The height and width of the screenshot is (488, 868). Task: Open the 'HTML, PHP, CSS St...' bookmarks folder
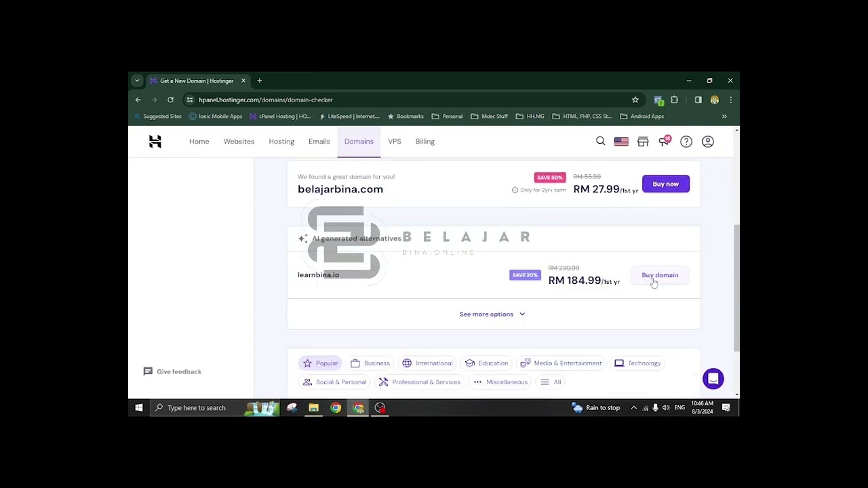(582, 117)
